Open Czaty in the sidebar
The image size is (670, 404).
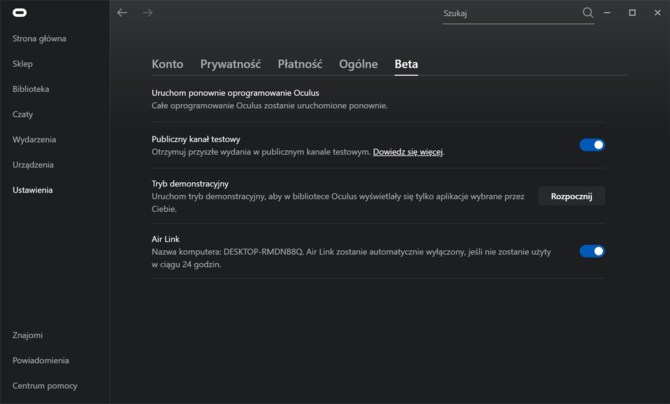pos(23,114)
